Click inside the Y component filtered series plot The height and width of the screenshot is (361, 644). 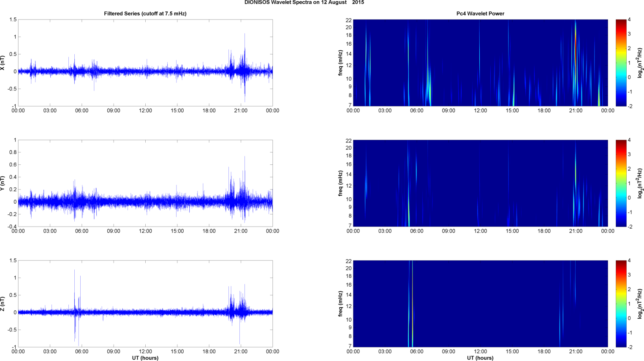(145, 183)
